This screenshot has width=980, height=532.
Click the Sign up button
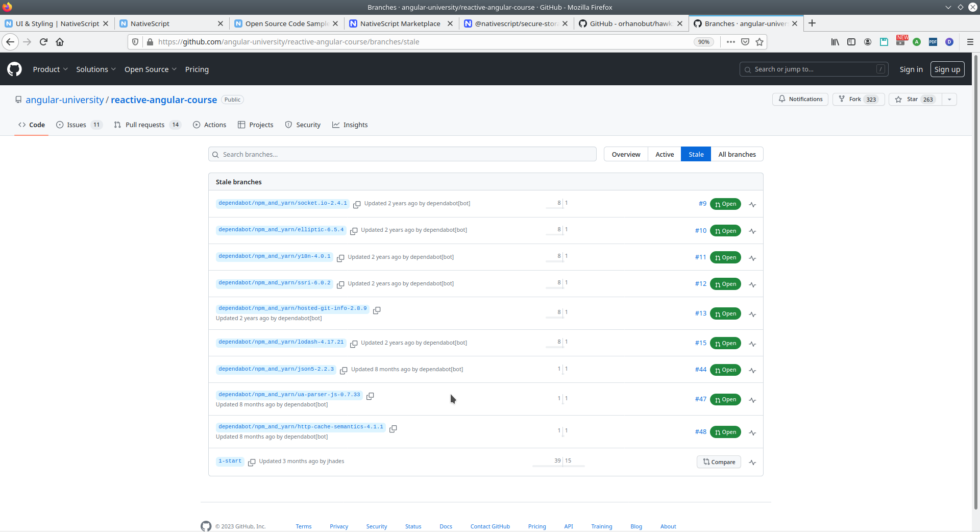[x=947, y=69]
